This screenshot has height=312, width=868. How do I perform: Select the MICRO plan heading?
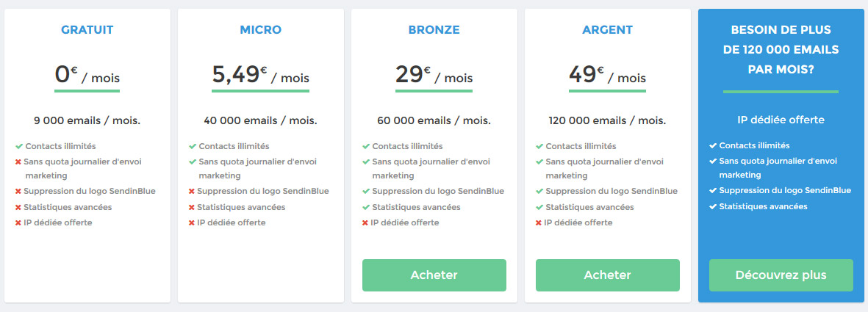pos(261,30)
